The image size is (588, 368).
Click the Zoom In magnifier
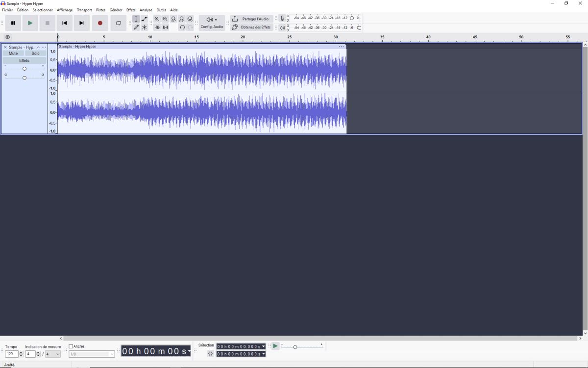157,19
